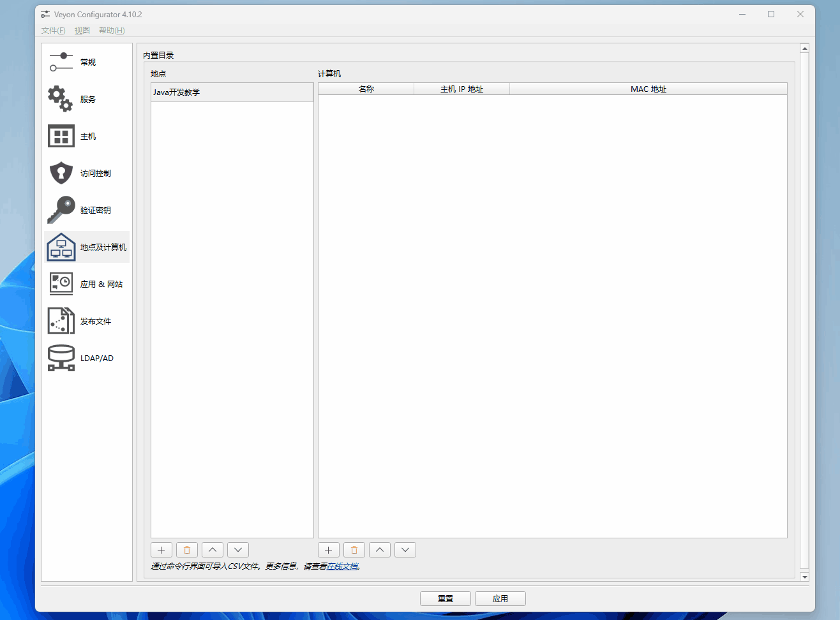Open the 主机 master settings page

click(87, 136)
